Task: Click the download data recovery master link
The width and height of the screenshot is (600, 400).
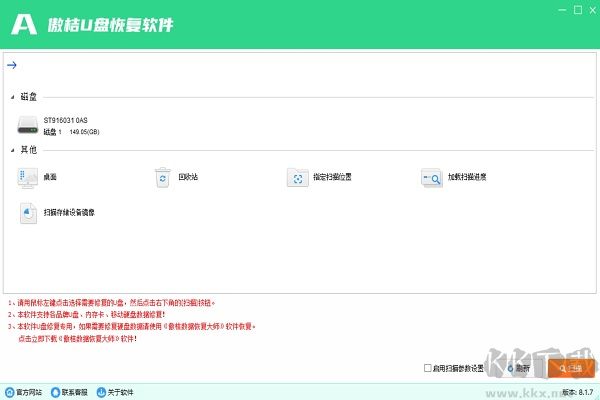Action: [x=78, y=339]
